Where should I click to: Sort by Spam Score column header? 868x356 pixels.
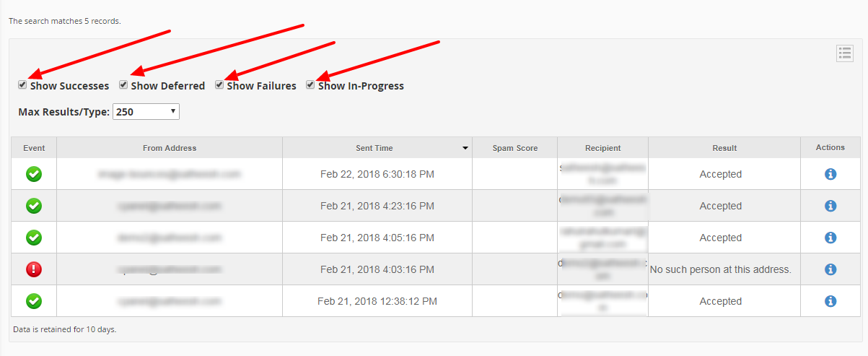pyautogui.click(x=515, y=148)
